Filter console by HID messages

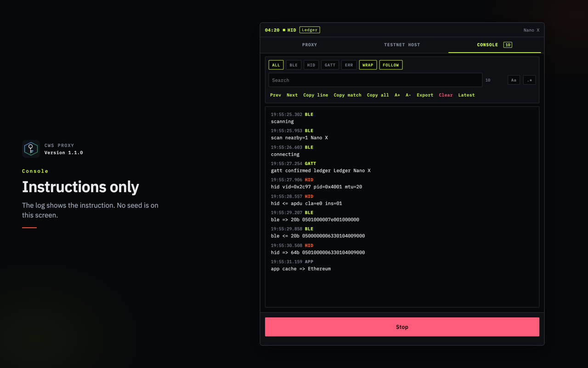tap(311, 65)
